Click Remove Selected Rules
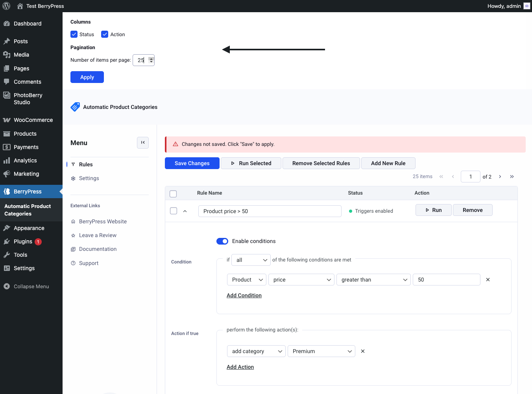This screenshot has height=394, width=532. (321, 163)
